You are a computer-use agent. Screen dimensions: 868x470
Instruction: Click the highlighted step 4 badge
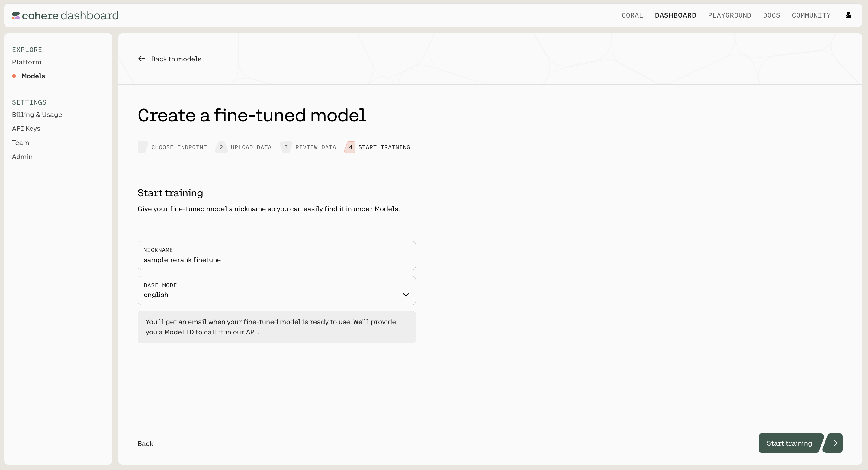click(x=350, y=147)
